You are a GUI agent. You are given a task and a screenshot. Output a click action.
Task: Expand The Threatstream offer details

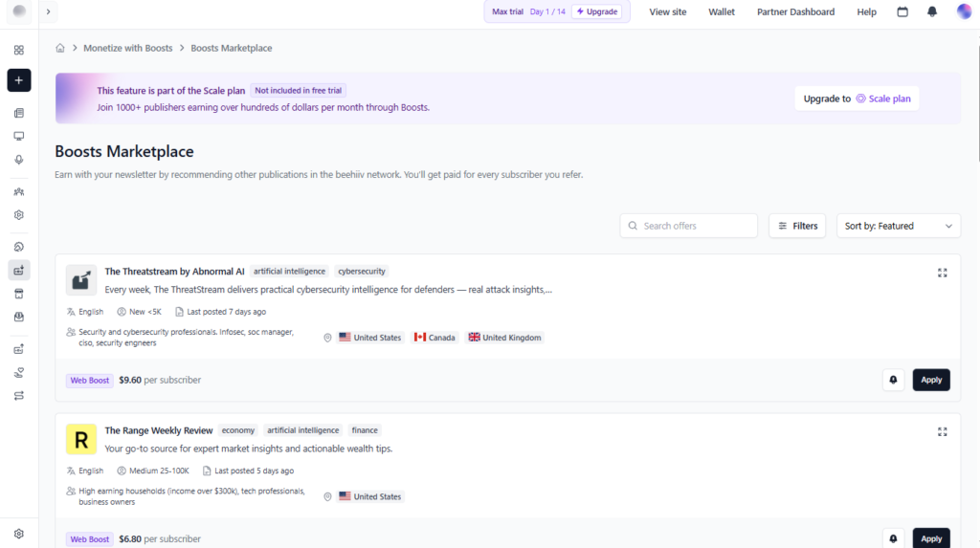942,274
